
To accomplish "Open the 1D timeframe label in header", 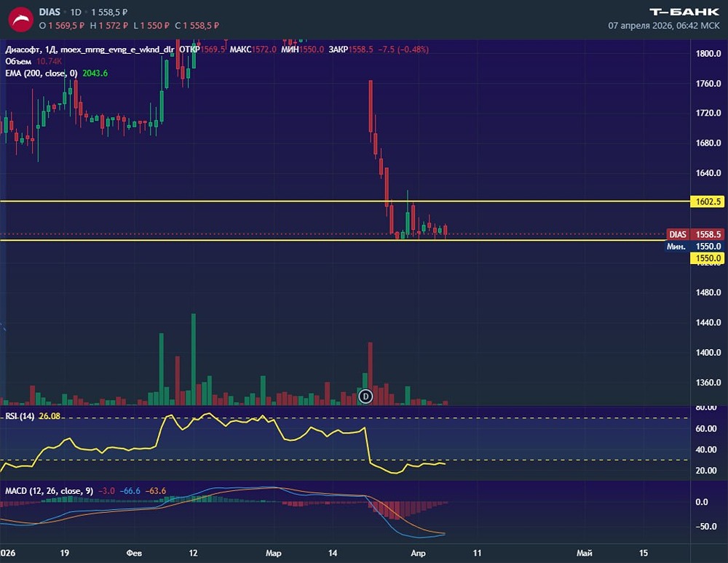I will coord(76,12).
